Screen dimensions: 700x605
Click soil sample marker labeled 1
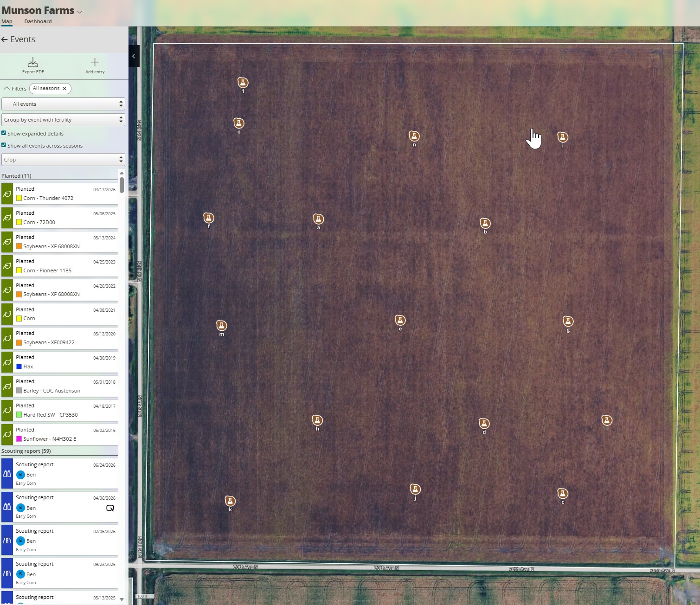pos(243,83)
